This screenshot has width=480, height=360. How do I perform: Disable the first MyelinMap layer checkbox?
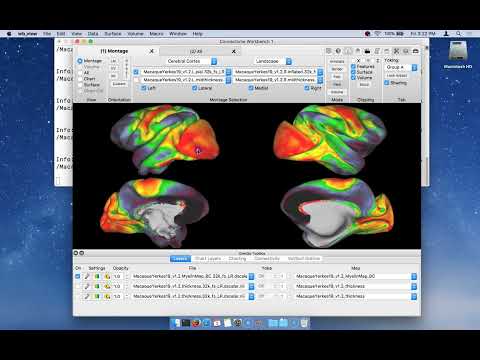click(x=78, y=276)
